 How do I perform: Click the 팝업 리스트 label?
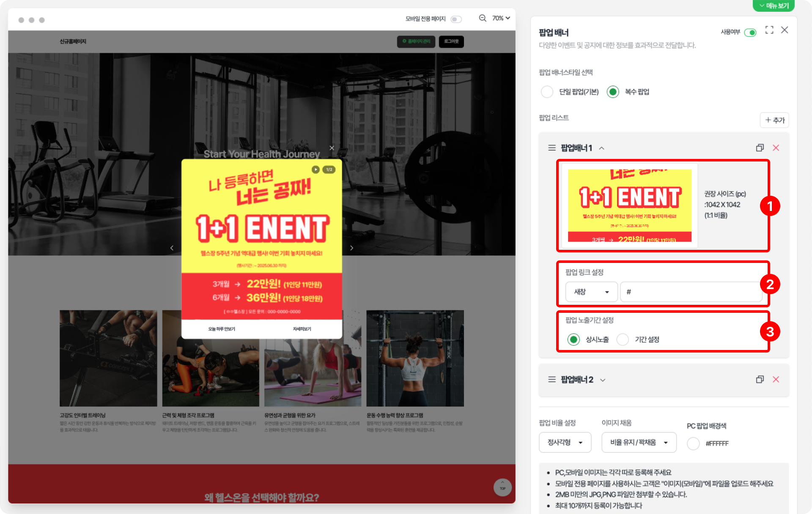pos(554,118)
